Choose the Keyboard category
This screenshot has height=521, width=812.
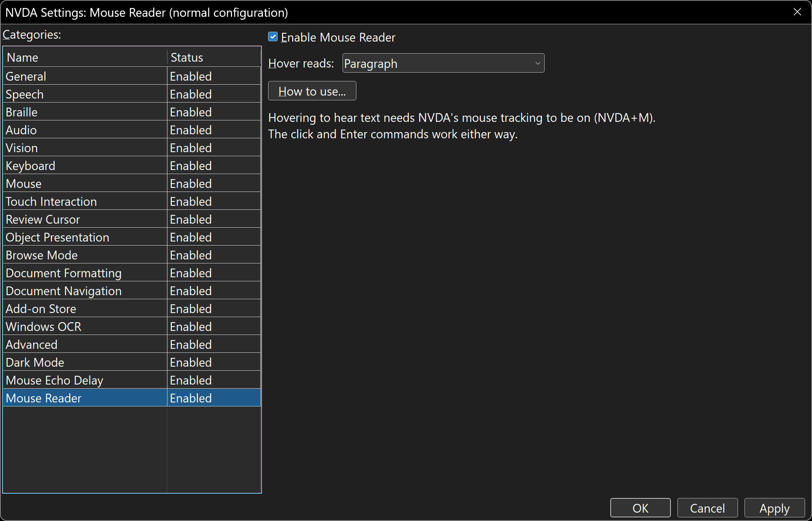[132, 165]
